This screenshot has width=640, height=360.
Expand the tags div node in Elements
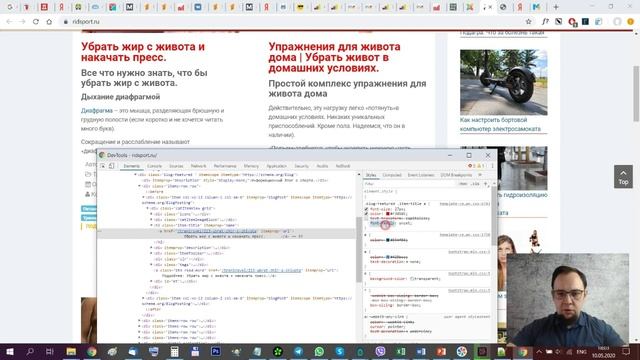(151, 264)
